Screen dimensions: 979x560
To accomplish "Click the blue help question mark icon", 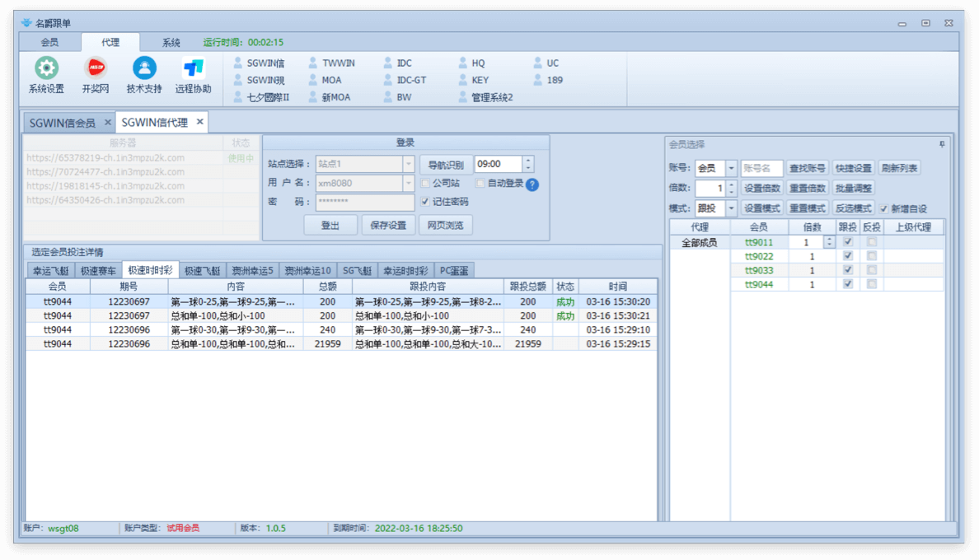I will click(x=532, y=184).
